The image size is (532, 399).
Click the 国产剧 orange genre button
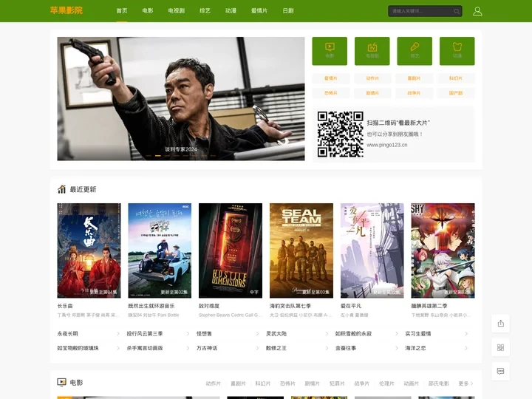pyautogui.click(x=456, y=93)
